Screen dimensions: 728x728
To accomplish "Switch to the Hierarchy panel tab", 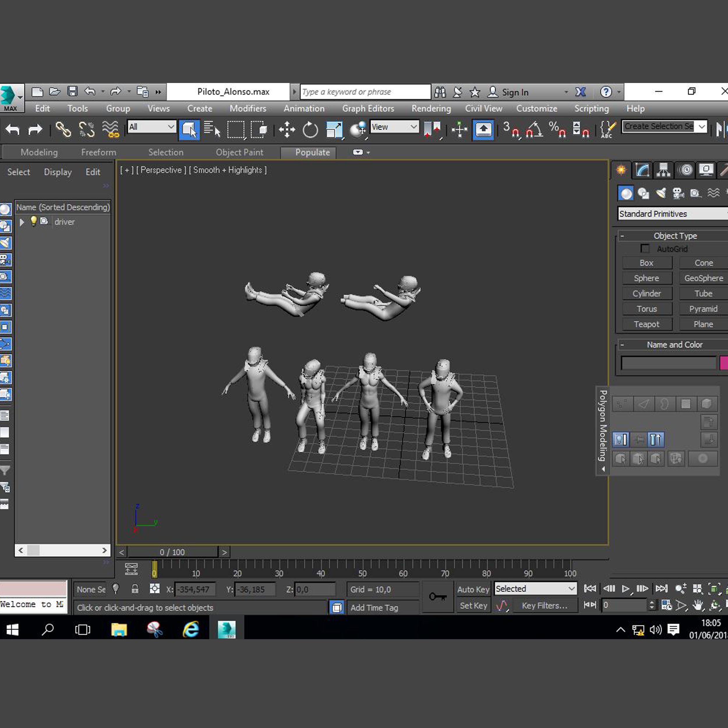I will pos(664,170).
